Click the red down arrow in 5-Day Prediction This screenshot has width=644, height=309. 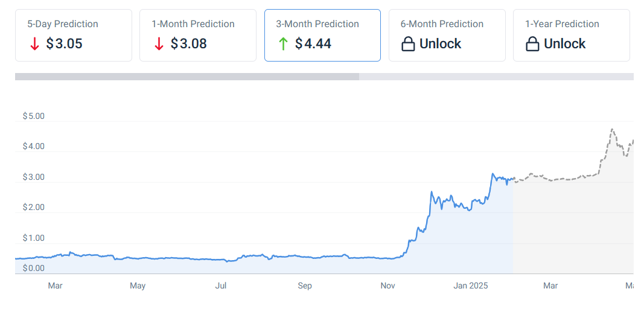pyautogui.click(x=34, y=44)
